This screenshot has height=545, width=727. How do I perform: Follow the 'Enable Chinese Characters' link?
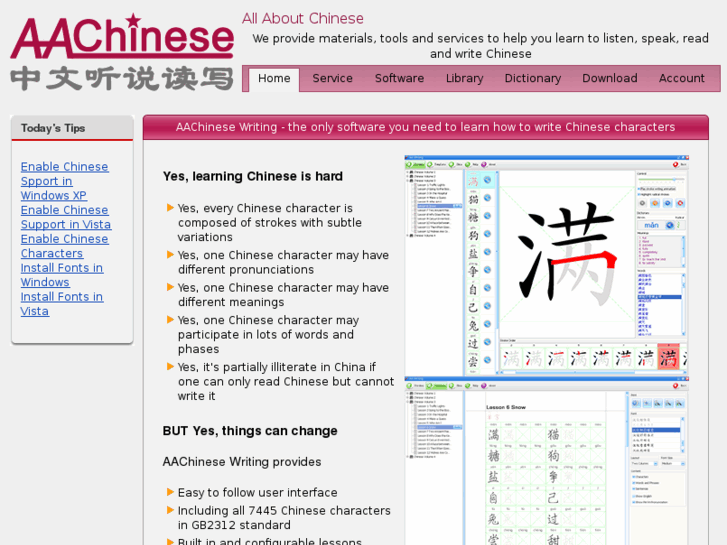click(x=64, y=246)
